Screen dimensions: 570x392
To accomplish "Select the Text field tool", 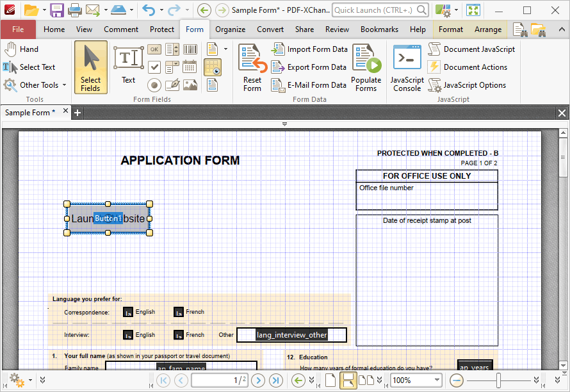I will (128, 65).
